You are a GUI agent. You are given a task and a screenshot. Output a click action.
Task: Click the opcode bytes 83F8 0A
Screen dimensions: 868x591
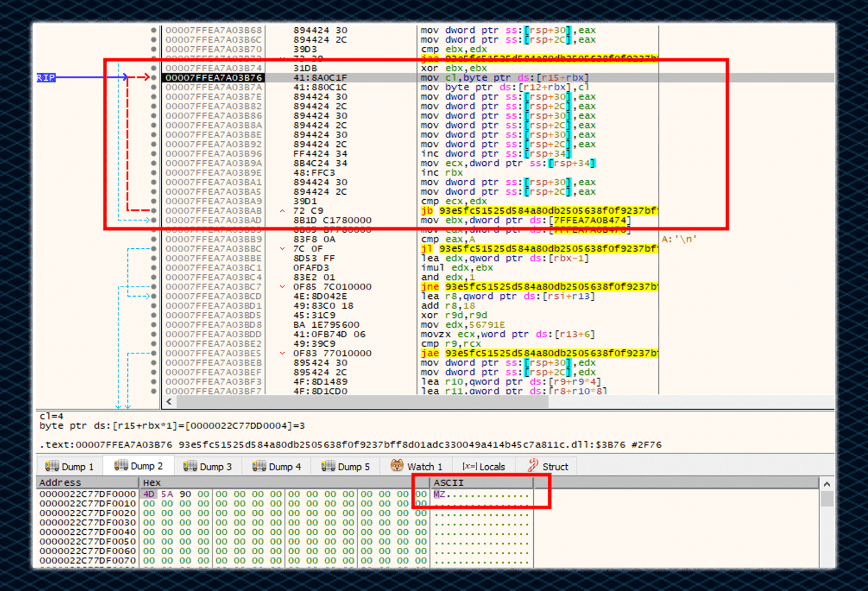coord(314,239)
